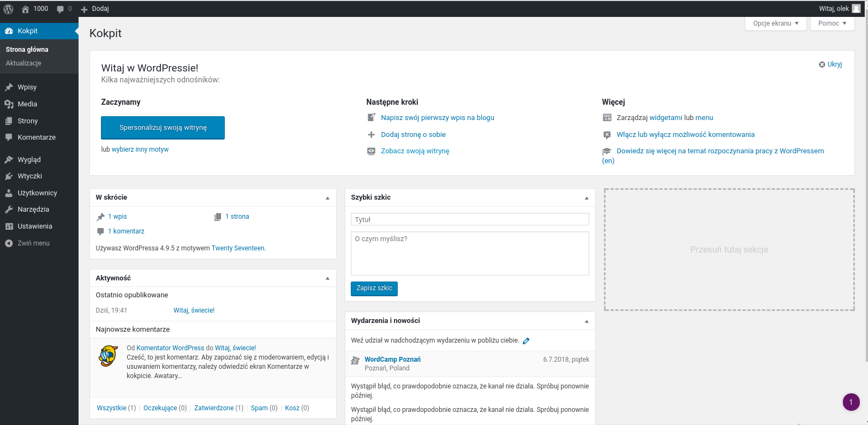Screen dimensions: 868x425
Task: Collapse the Szybki szkic widget
Action: point(586,198)
